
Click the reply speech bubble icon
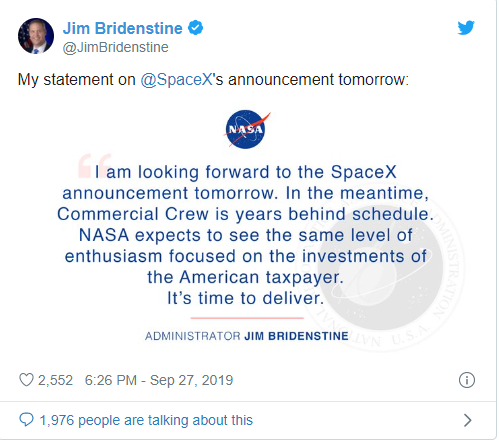click(26, 420)
